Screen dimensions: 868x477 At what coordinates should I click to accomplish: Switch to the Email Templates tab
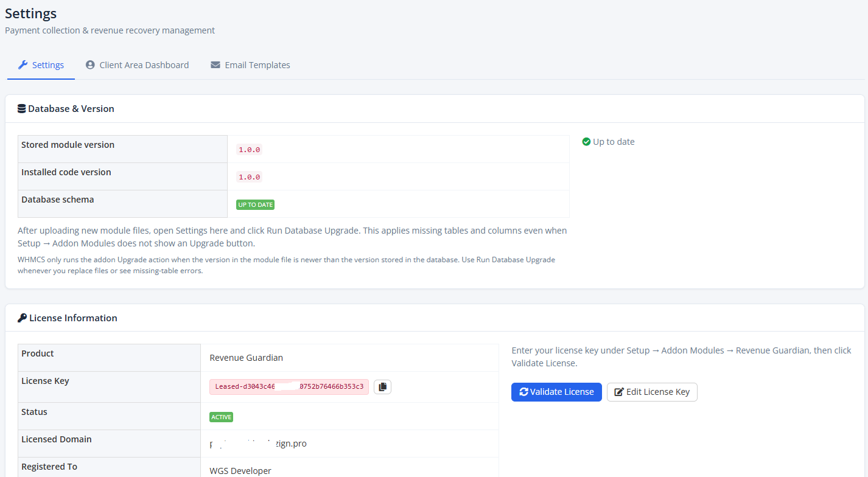click(250, 65)
